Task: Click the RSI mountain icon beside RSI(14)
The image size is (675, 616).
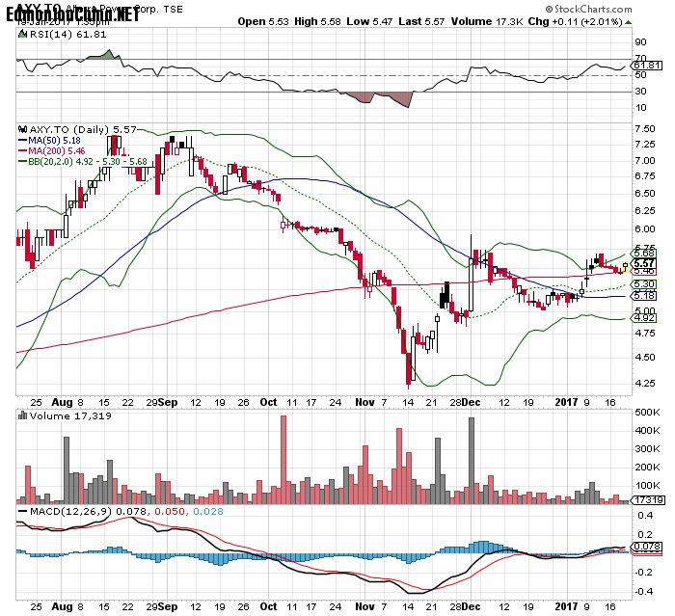Action: (22, 35)
